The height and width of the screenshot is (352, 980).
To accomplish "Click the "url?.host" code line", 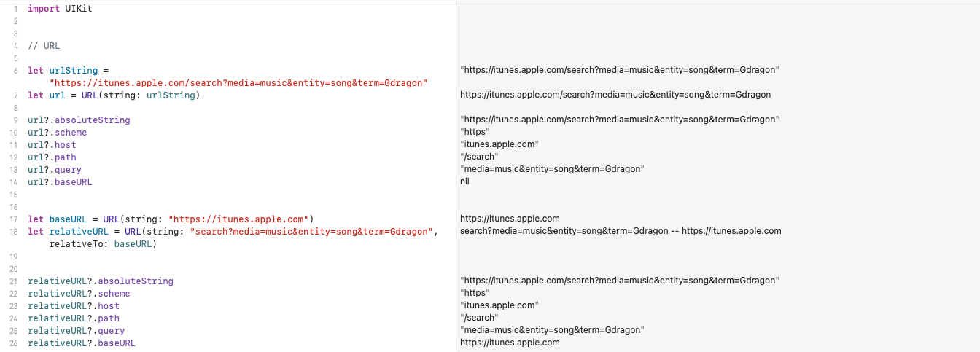I will pyautogui.click(x=52, y=145).
